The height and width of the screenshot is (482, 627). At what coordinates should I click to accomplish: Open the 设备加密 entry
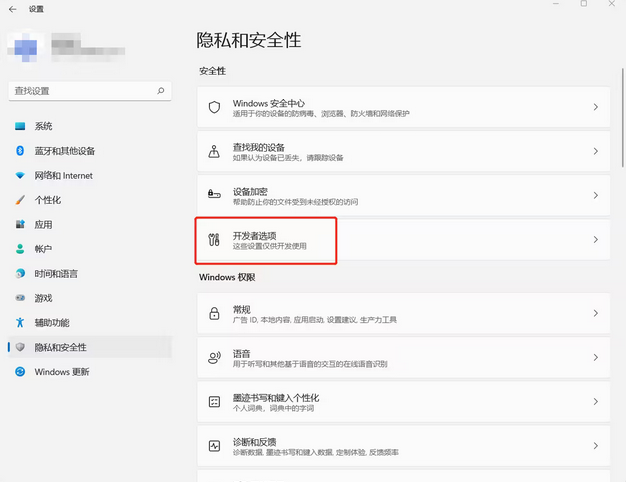403,196
